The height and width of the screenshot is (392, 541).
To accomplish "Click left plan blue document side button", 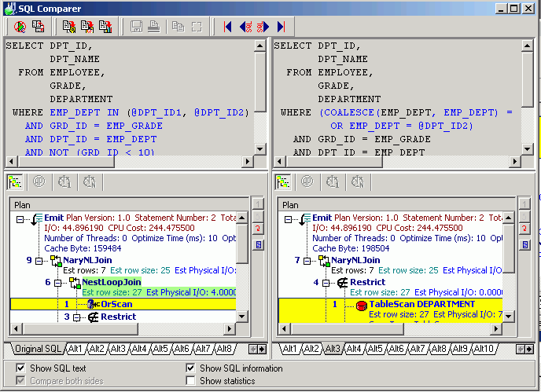I will pyautogui.click(x=258, y=245).
